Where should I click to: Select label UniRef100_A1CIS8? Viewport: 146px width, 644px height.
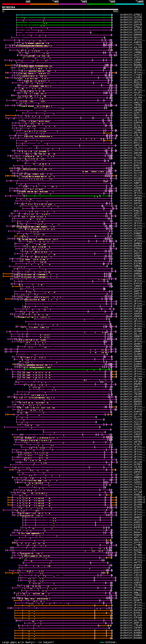(131, 175)
